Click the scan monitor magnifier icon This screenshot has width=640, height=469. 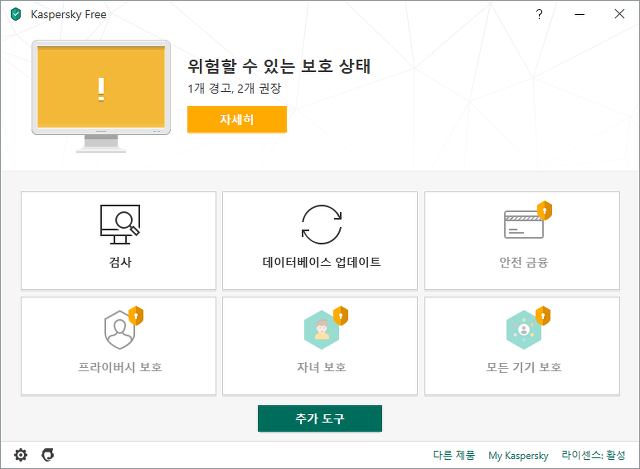[x=120, y=224]
